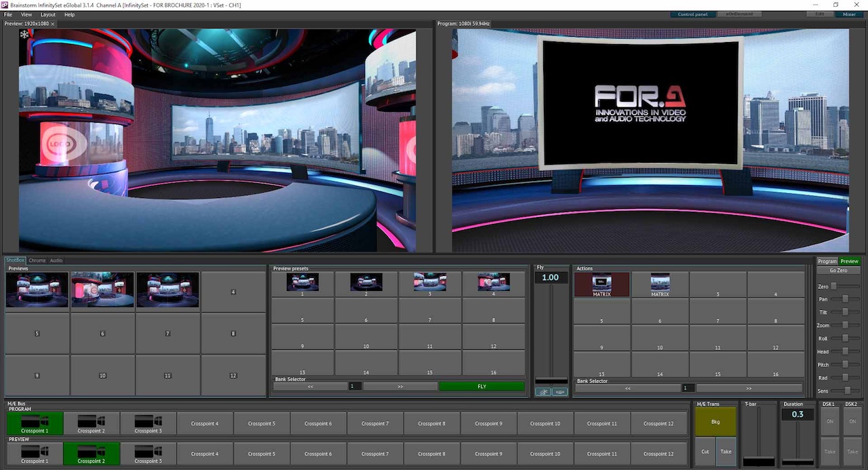Select Program bus Crosspoint 4
This screenshot has height=470, width=868.
205,423
